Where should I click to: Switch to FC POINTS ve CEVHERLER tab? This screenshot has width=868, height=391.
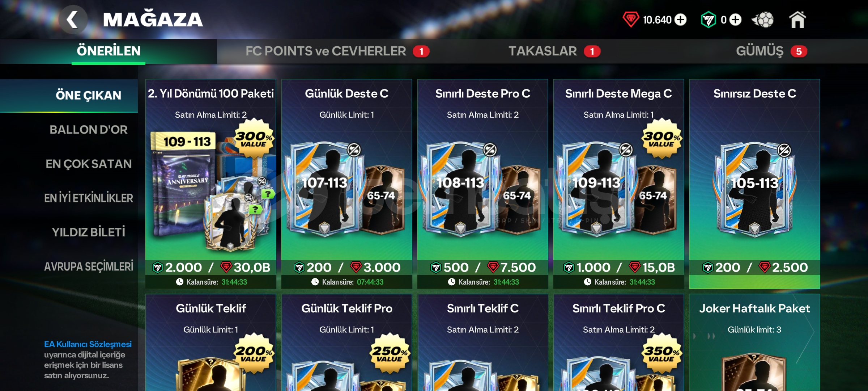coord(325,51)
